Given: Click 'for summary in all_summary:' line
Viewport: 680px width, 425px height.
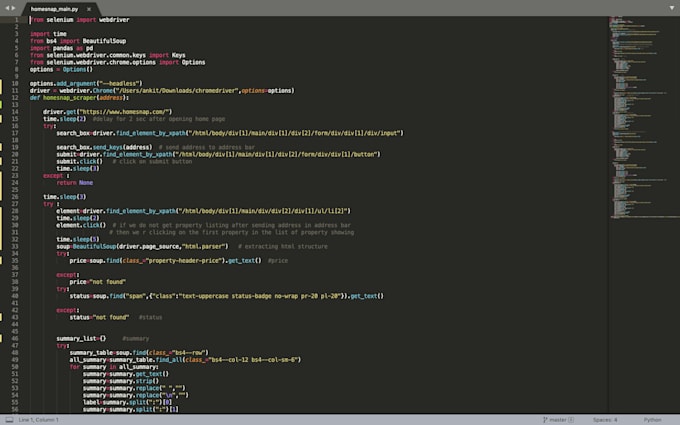Looking at the screenshot, I should click(x=114, y=366).
